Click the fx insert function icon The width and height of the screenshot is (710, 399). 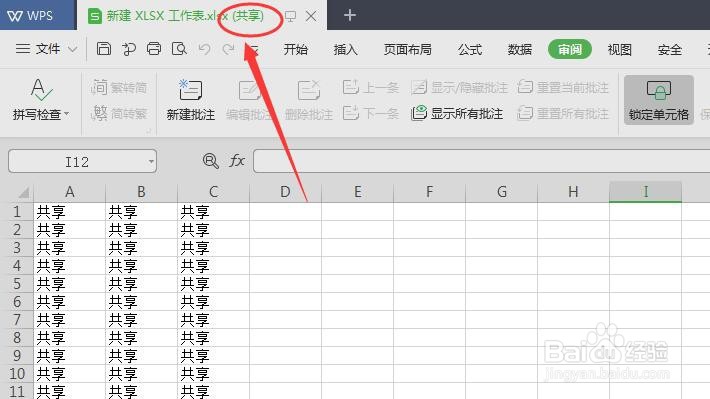tap(237, 160)
